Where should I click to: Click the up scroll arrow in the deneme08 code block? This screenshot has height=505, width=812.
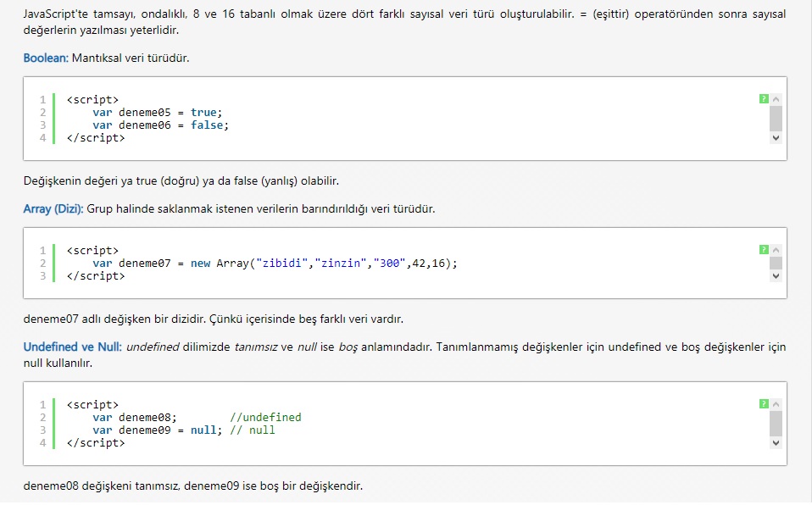point(776,404)
